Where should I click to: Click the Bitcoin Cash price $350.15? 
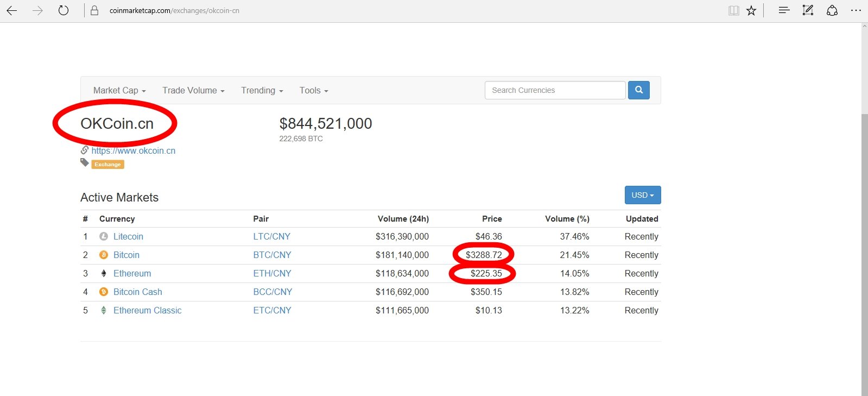pyautogui.click(x=486, y=292)
